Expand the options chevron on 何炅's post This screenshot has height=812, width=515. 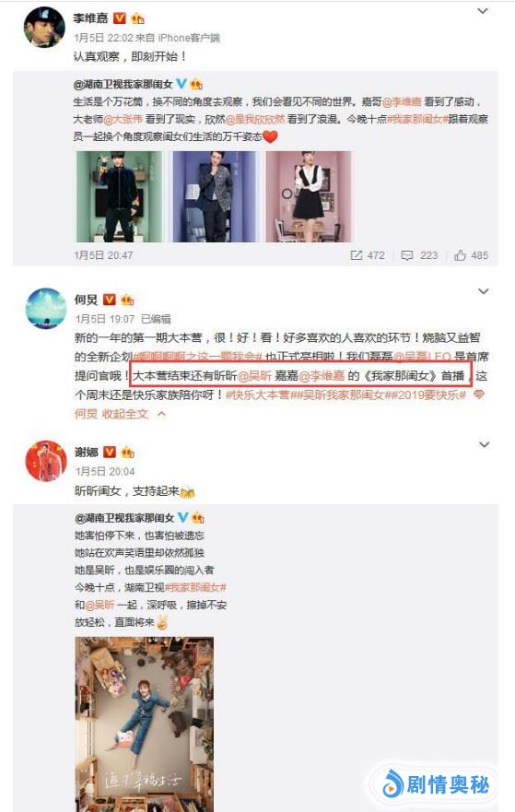pos(484,291)
